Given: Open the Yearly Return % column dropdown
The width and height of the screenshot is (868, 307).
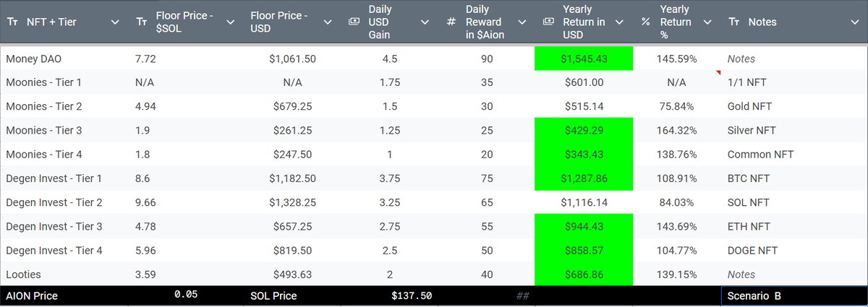Looking at the screenshot, I should [707, 22].
